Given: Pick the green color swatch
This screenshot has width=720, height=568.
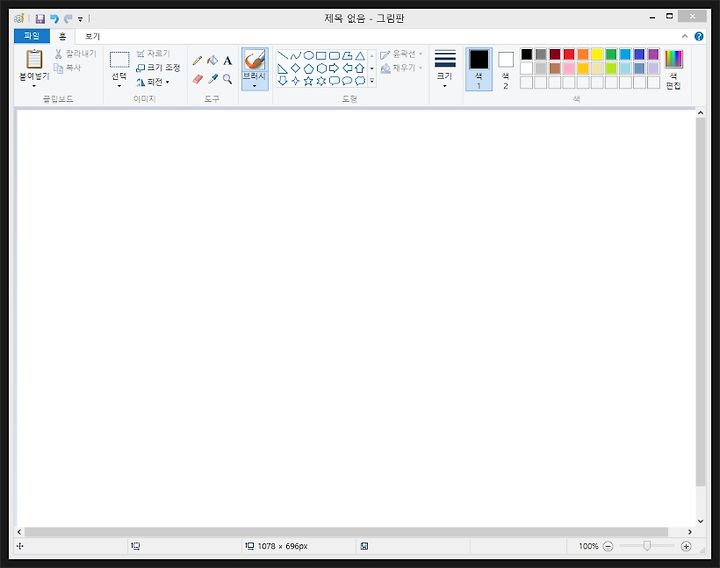Looking at the screenshot, I should tap(611, 54).
